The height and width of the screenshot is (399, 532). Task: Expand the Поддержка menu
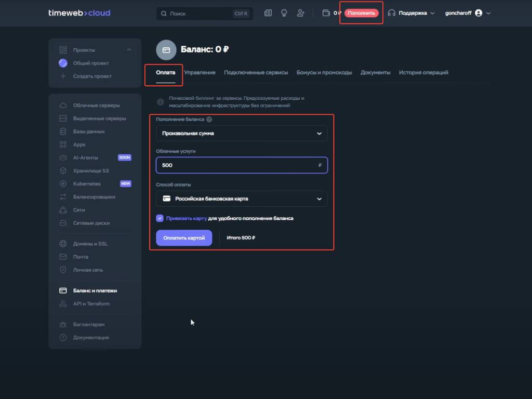click(411, 13)
